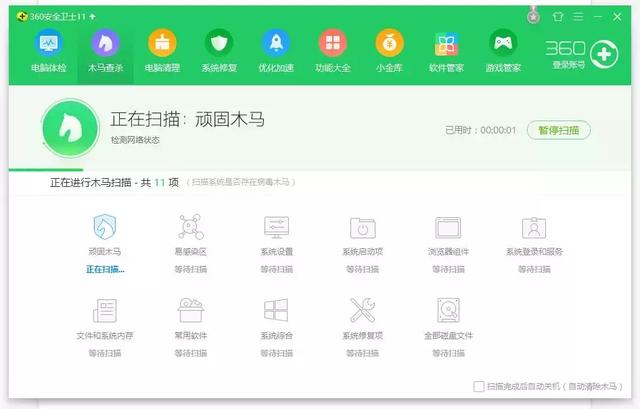Viewport: 640px width, 409px height.
Task: Open 电脑清理 cleanup tool
Action: [162, 51]
